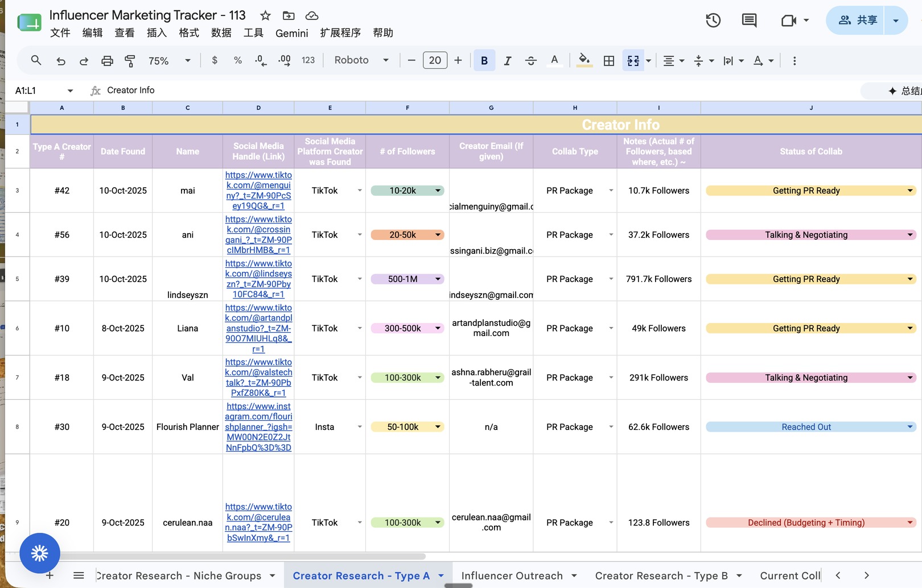The height and width of the screenshot is (588, 922).
Task: Click the move to folder icon
Action: (289, 15)
